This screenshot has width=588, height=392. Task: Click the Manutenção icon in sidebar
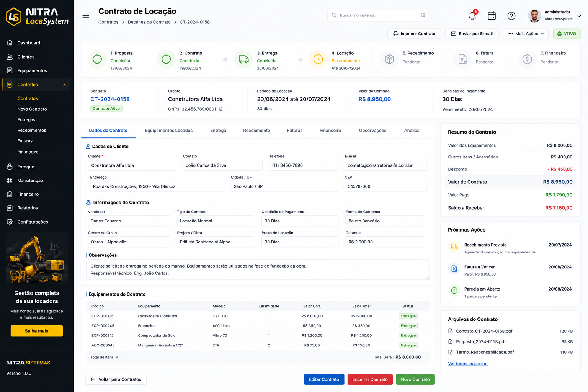(10, 180)
